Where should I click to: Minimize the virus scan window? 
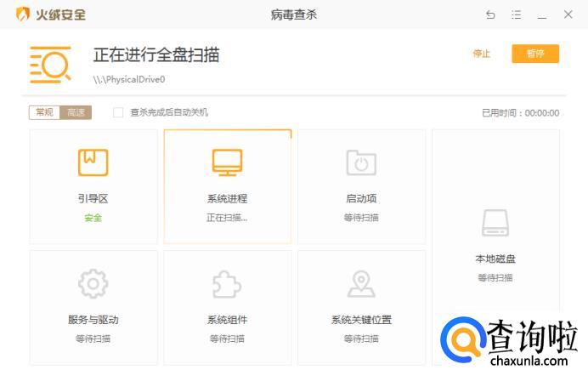click(542, 17)
